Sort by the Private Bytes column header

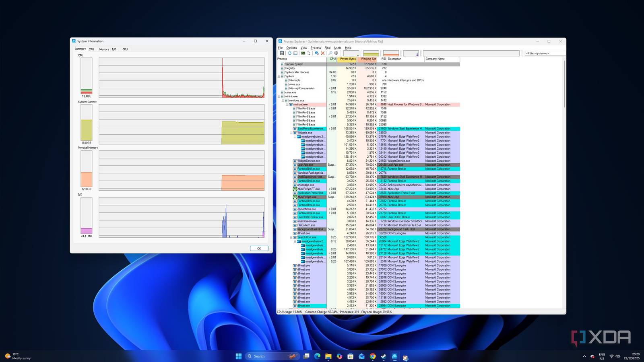click(347, 59)
